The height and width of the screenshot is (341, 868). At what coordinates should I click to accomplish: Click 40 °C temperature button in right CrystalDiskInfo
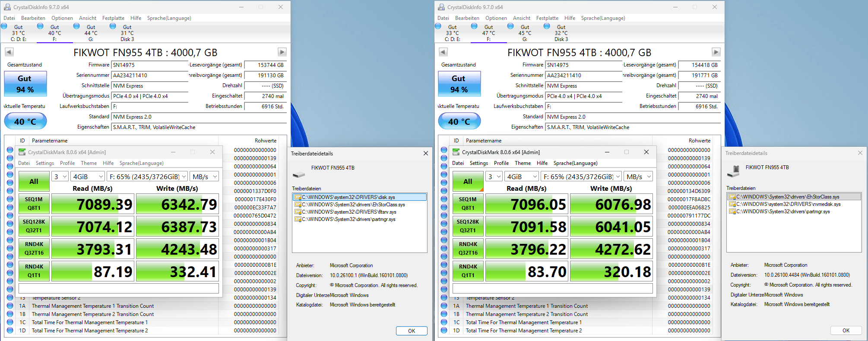click(459, 121)
